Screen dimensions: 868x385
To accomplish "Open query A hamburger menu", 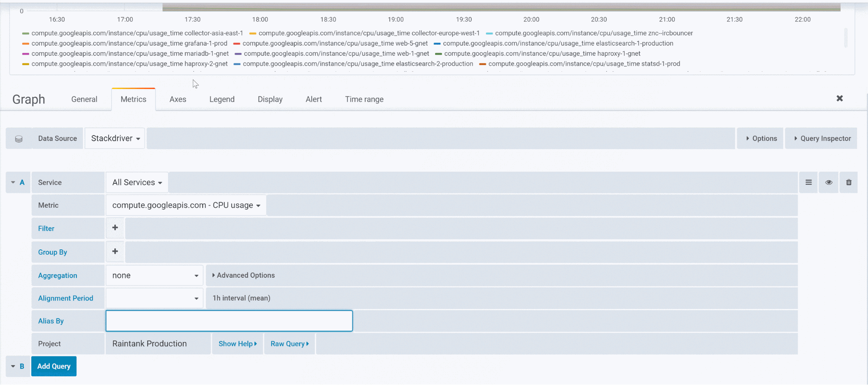I will click(809, 183).
